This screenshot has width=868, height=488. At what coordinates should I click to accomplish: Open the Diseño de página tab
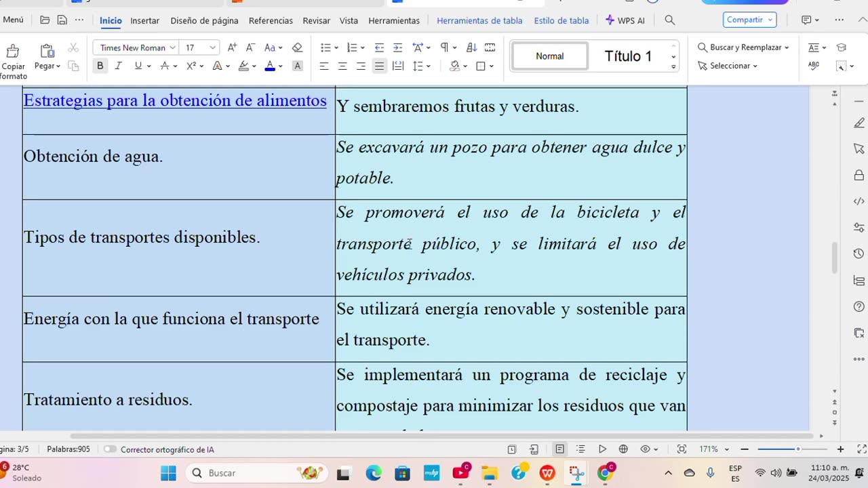(x=204, y=20)
